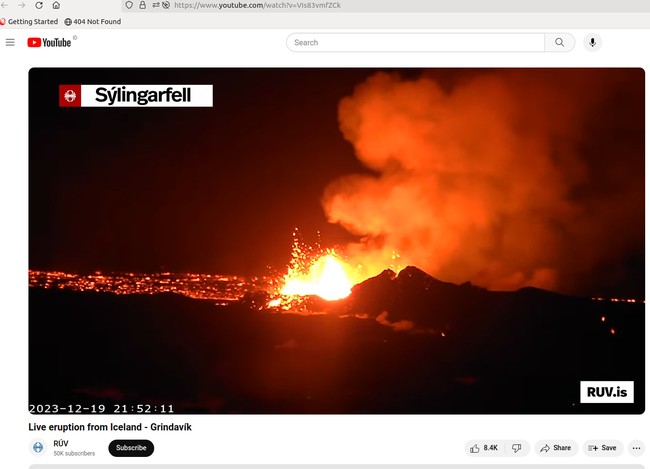The width and height of the screenshot is (650, 469).
Task: Click the RÚV channel name link
Action: [61, 443]
